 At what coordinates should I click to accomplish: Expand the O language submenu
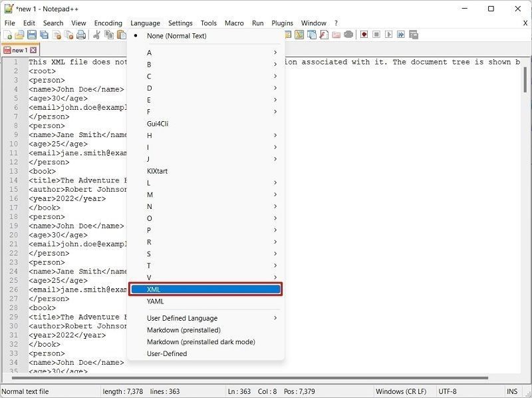(205, 218)
